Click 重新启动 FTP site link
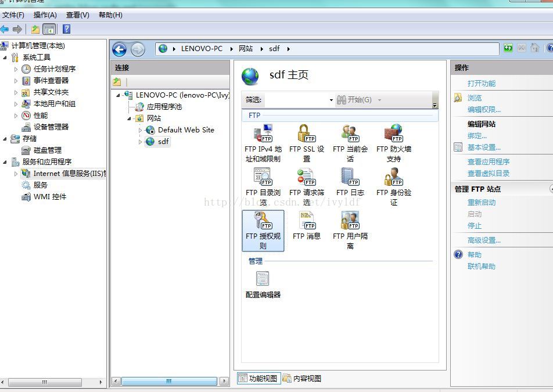This screenshot has width=553, height=392. click(x=482, y=202)
